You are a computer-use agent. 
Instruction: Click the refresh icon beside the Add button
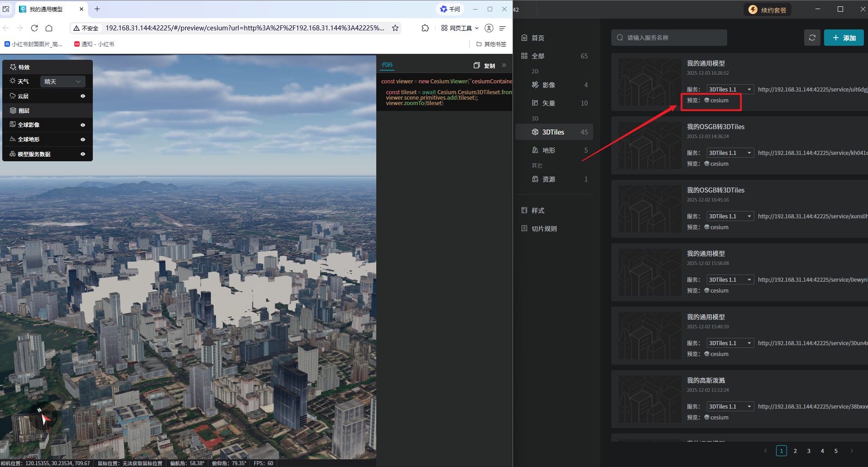[x=812, y=38]
